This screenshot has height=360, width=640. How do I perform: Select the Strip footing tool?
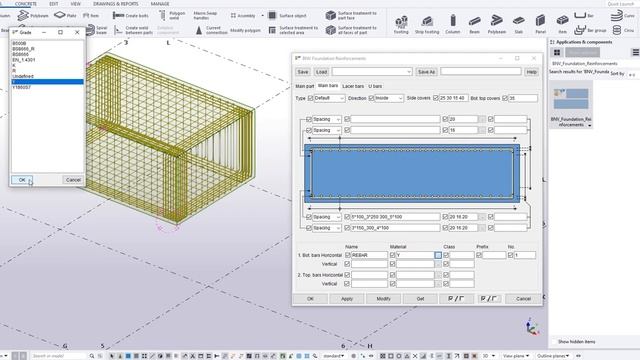(427, 24)
